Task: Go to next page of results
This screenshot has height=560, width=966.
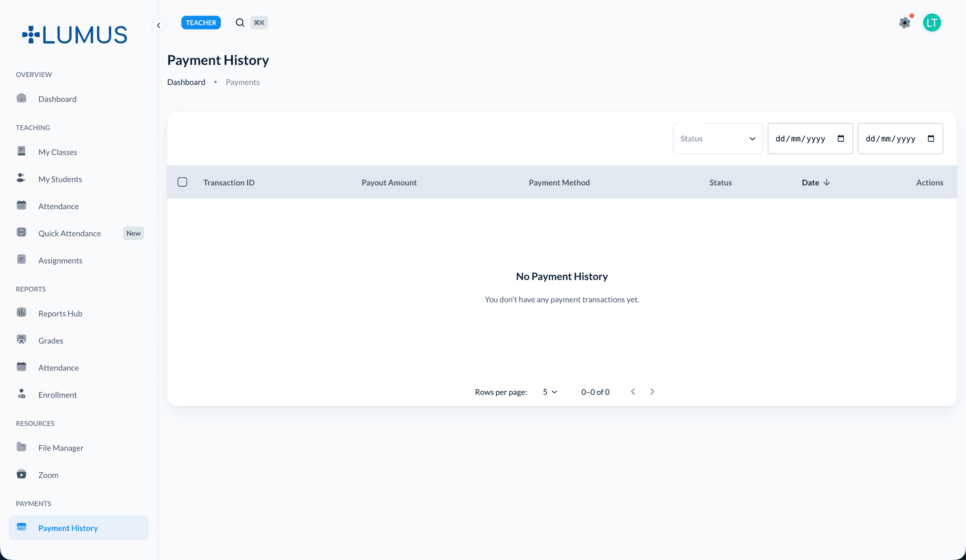Action: 652,392
